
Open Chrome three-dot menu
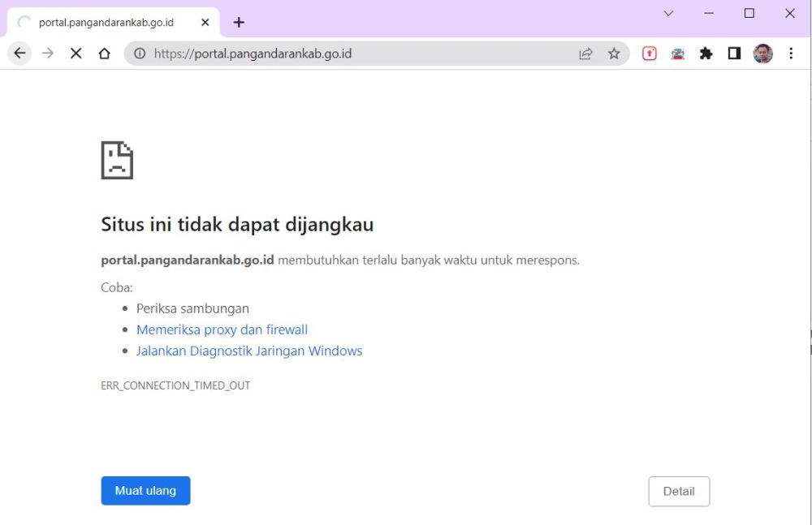(x=791, y=54)
